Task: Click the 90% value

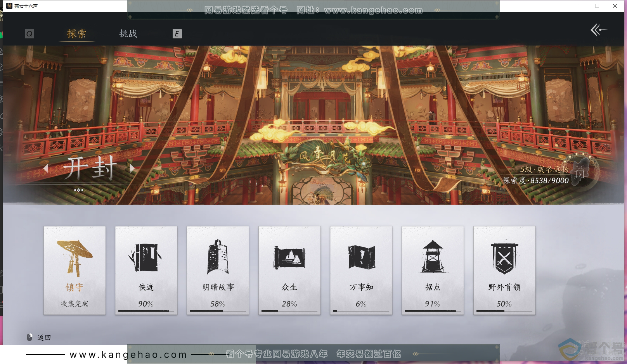Action: point(146,304)
